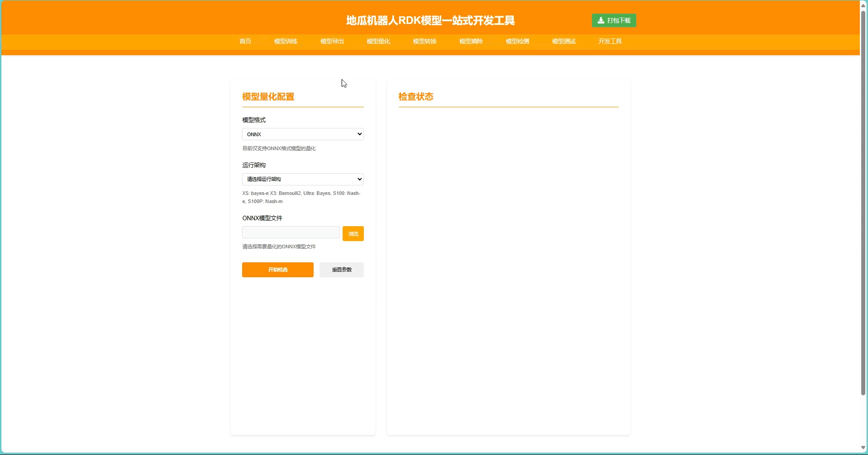Click the 检查状态 heading

point(416,97)
